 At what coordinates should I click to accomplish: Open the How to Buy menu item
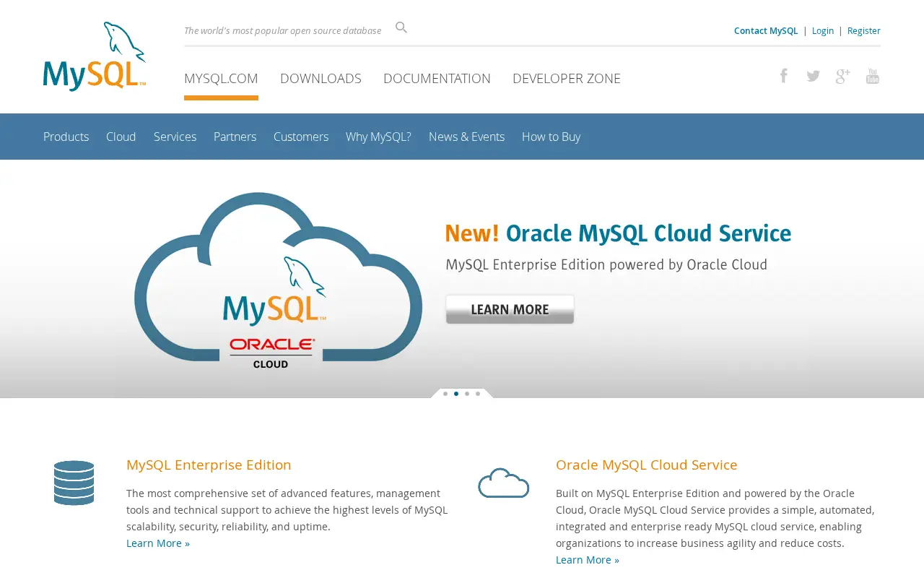tap(551, 137)
